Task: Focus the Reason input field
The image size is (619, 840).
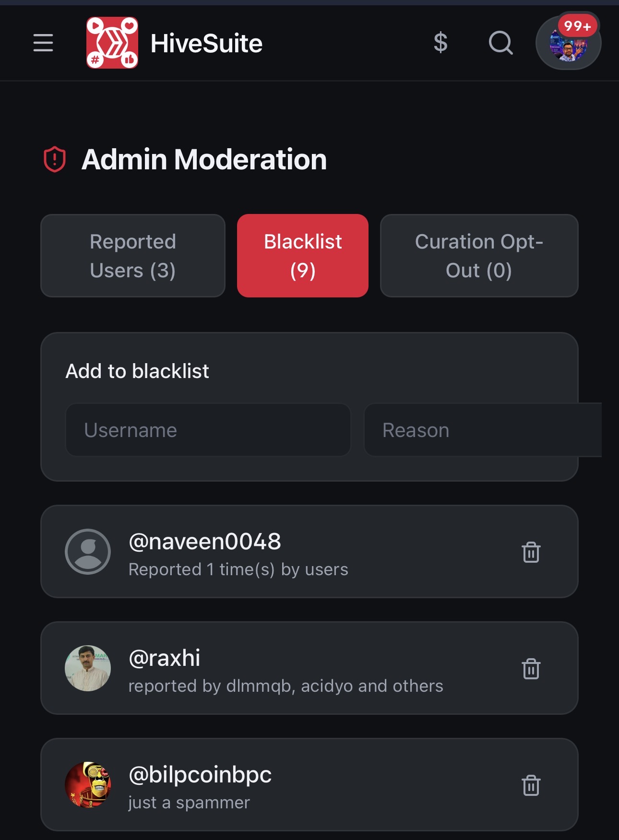Action: (483, 430)
